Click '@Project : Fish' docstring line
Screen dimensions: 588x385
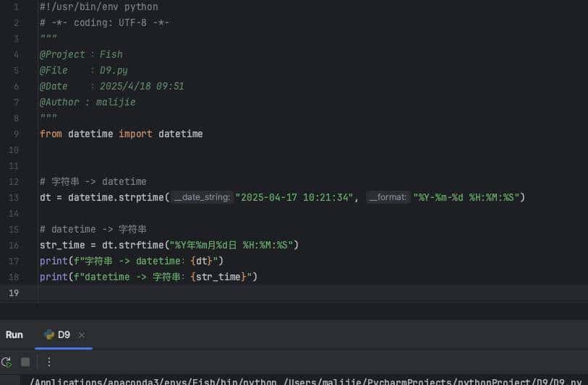82,55
